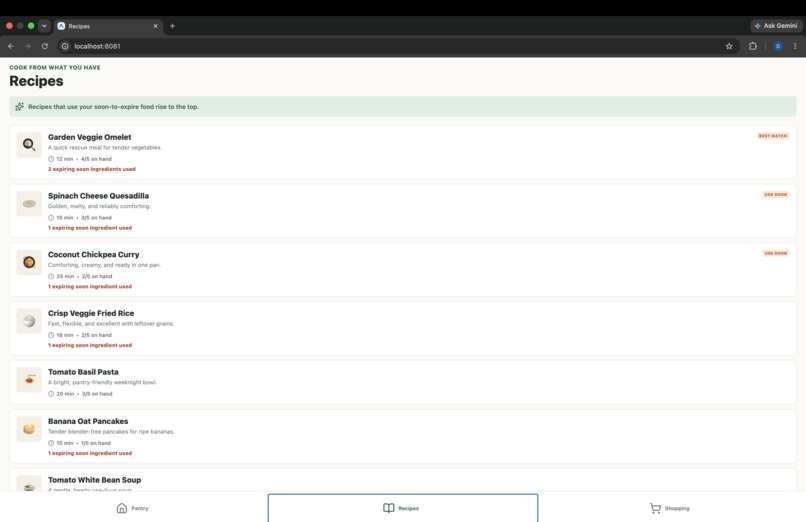This screenshot has width=806, height=522.
Task: Click the Use Soon badge on Quesadilla card
Action: [776, 194]
